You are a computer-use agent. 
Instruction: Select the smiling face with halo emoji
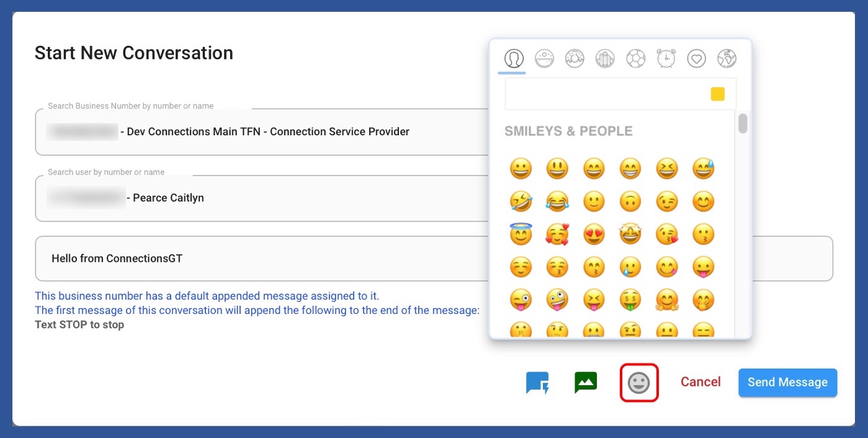521,235
